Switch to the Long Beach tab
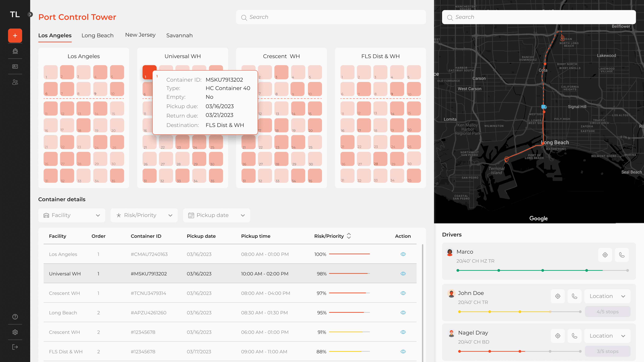This screenshot has width=644, height=362. tap(98, 35)
